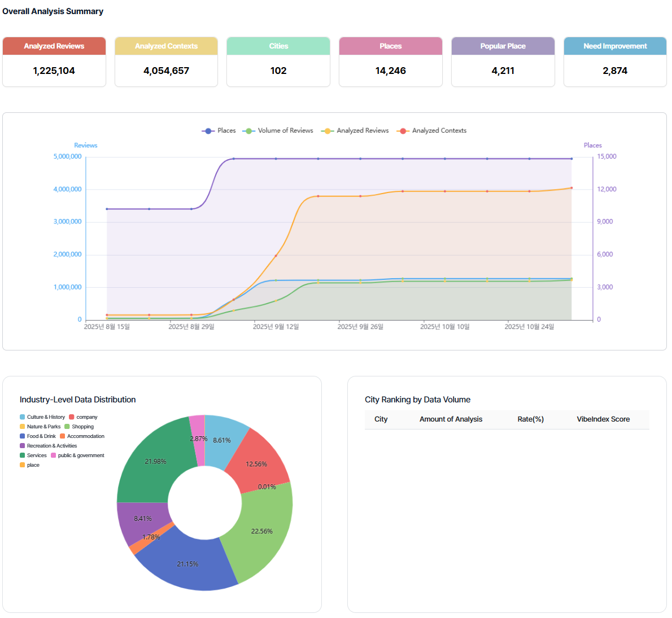672x618 pixels.
Task: Toggle Accommodation legend entry
Action: click(x=82, y=436)
